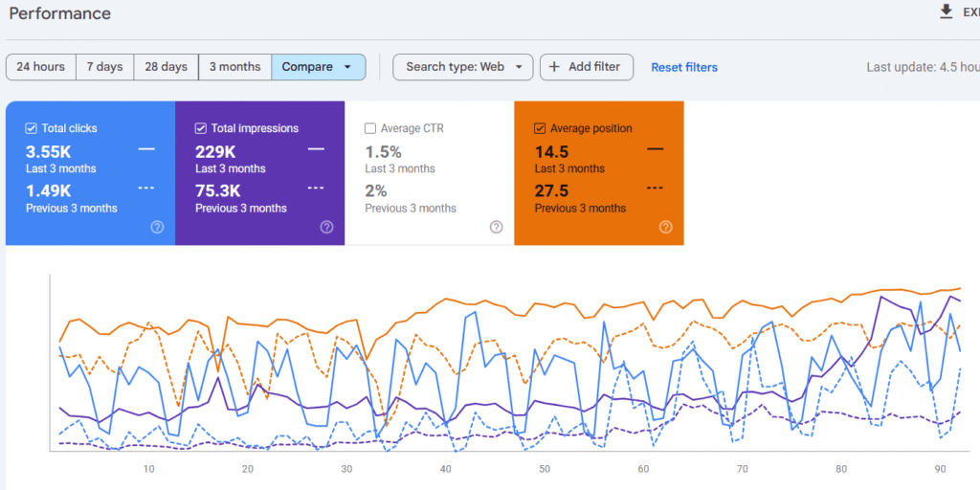Screen dimensions: 980x490
Task: Click the dashed line legend in Total impressions
Action: pos(316,189)
